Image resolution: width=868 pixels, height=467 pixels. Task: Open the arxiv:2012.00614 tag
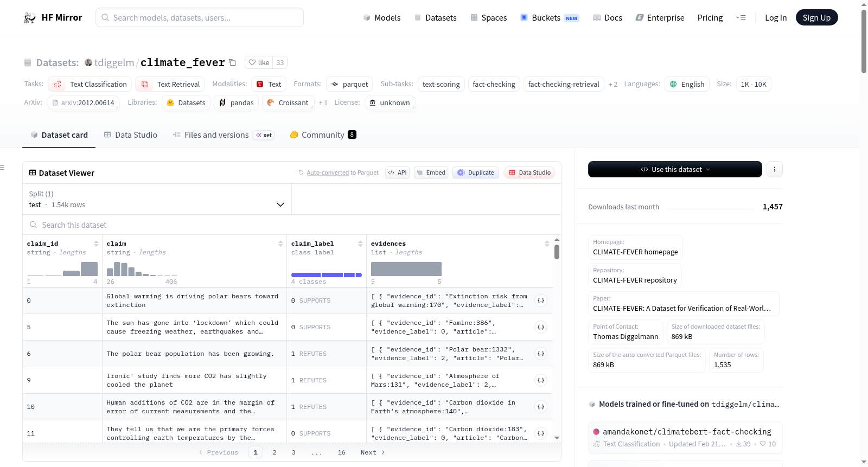coord(83,103)
